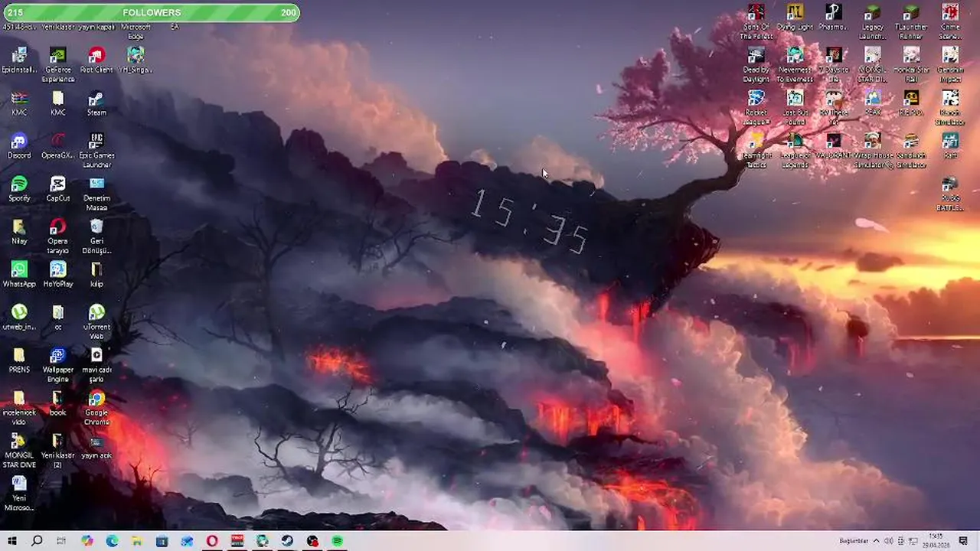
Task: Select the Ranch Simulator desktop icon
Action: (950, 107)
